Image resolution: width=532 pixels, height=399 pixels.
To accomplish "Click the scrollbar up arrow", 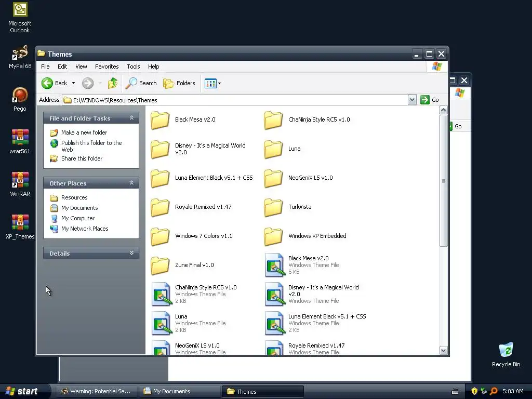I will [443, 110].
